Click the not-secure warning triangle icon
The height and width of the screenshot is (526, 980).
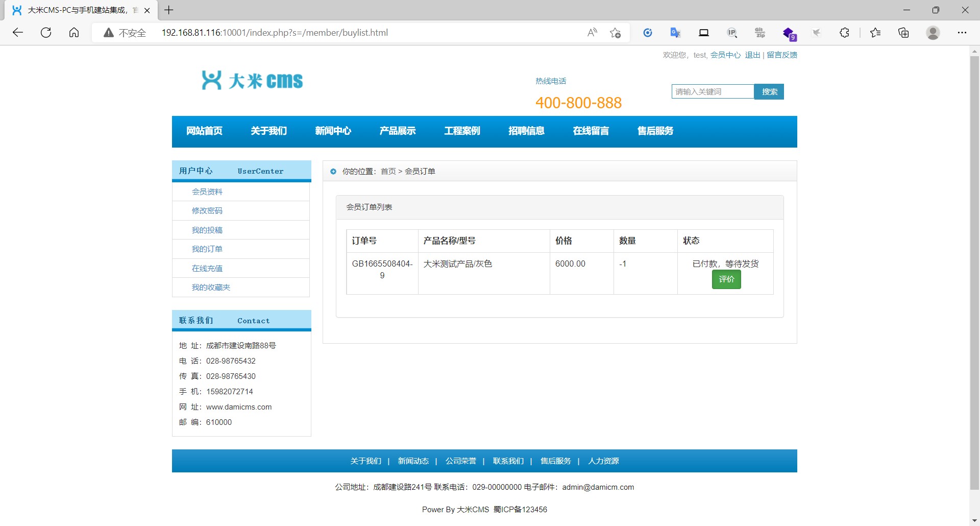coord(109,33)
